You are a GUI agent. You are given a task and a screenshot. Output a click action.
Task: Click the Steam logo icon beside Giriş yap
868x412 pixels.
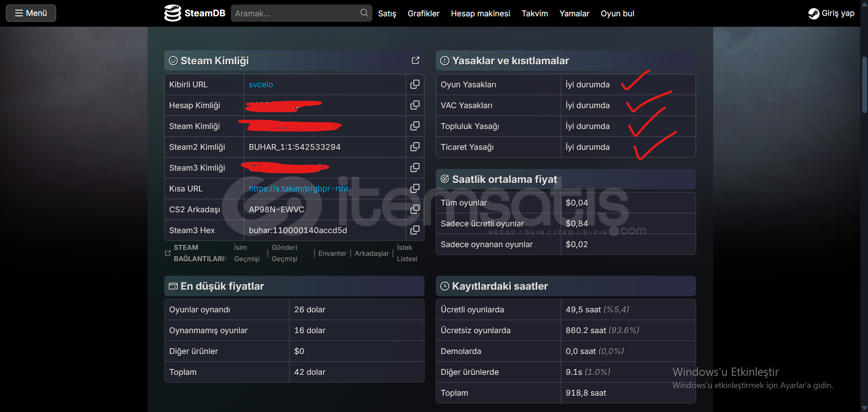[x=814, y=14]
